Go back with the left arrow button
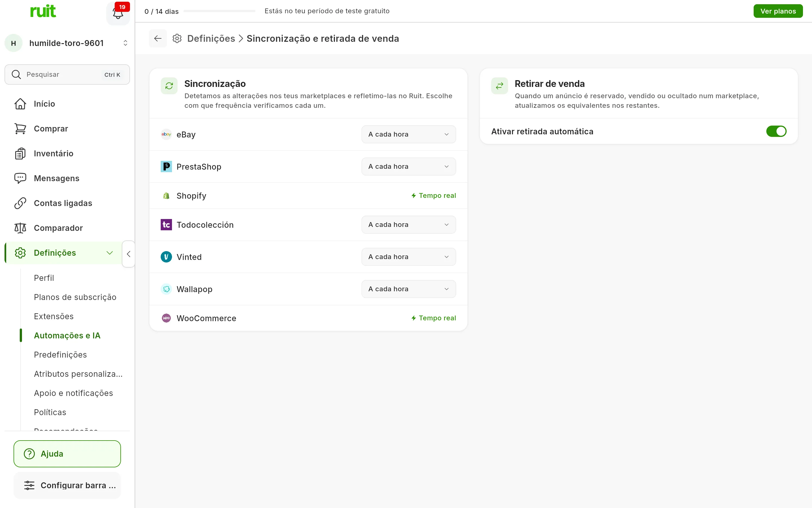 158,38
